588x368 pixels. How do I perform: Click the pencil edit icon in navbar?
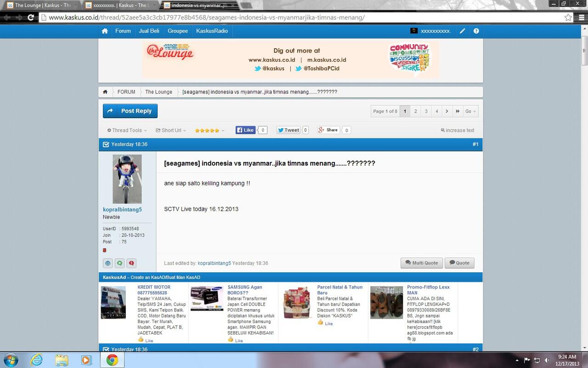tap(463, 31)
